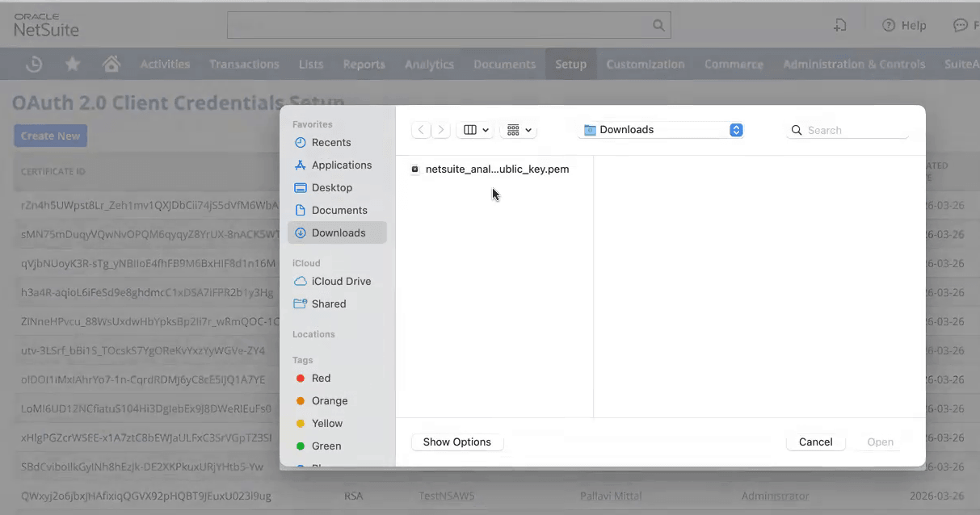Open Downloads folder location popup
Image resolution: width=980 pixels, height=515 pixels.
coord(661,130)
